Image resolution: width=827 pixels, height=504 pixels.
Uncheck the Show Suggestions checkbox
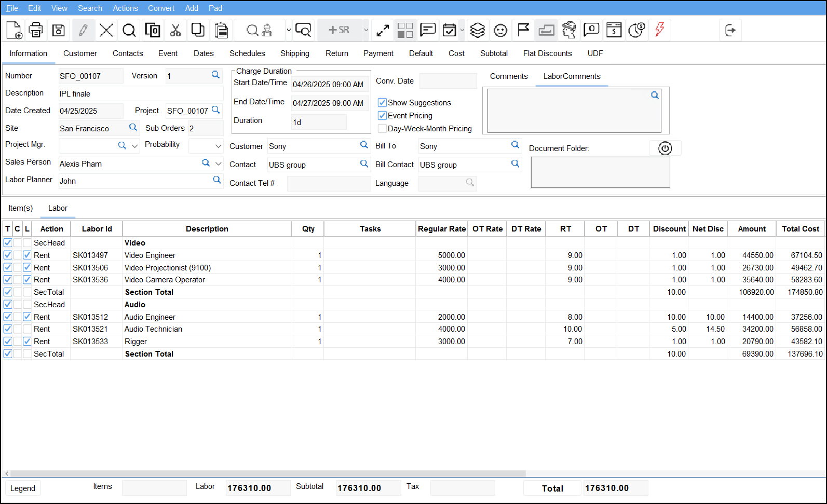pyautogui.click(x=382, y=103)
